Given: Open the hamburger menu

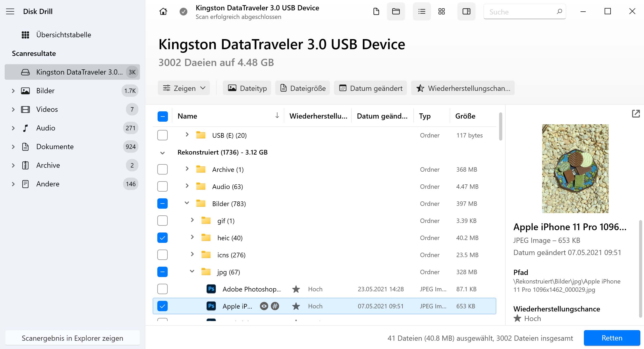Looking at the screenshot, I should [10, 11].
